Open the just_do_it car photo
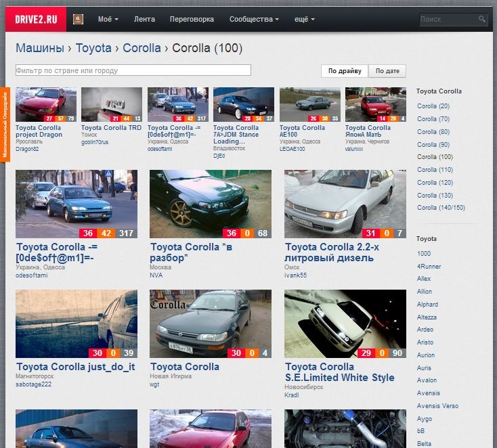 pos(77,323)
